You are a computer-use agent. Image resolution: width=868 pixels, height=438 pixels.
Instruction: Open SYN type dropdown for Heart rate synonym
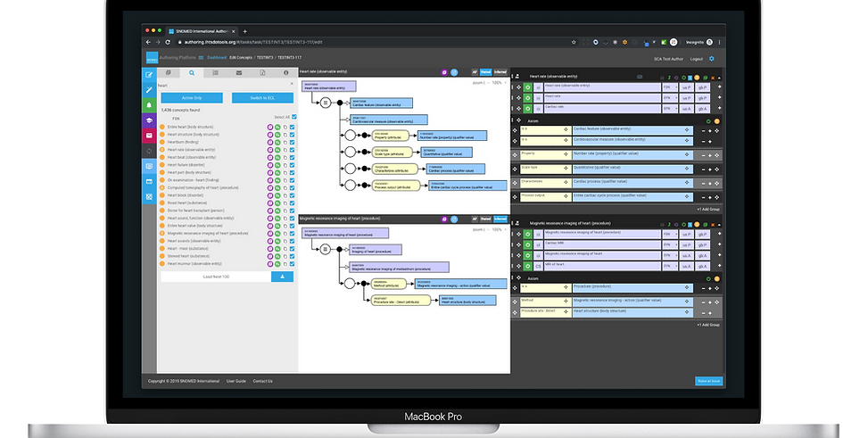670,98
